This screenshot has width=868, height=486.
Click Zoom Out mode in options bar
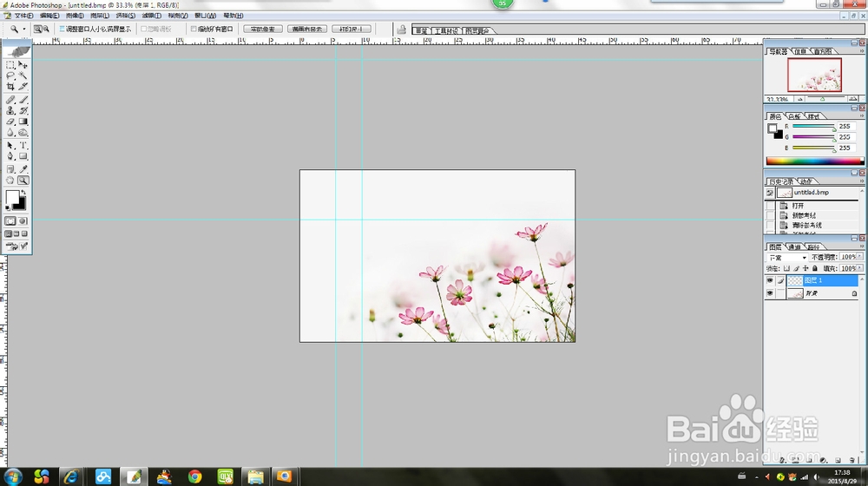46,29
